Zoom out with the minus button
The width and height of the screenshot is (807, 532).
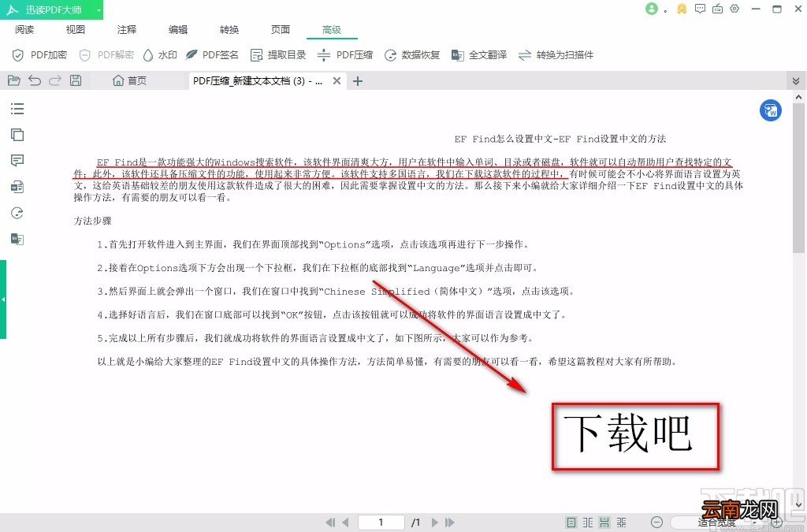tap(656, 523)
